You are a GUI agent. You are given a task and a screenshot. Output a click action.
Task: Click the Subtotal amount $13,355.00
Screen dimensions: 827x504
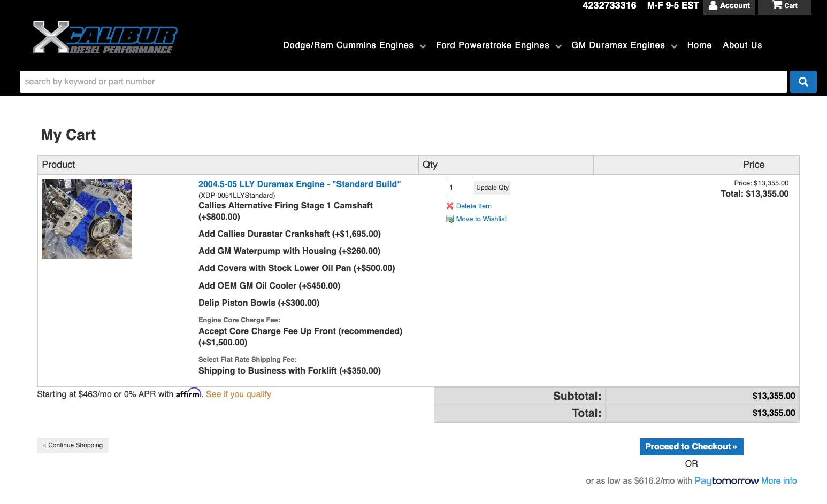[x=774, y=396]
